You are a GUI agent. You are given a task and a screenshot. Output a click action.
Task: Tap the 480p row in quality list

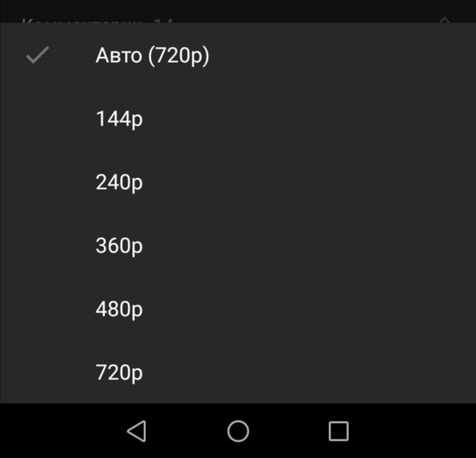coord(119,310)
